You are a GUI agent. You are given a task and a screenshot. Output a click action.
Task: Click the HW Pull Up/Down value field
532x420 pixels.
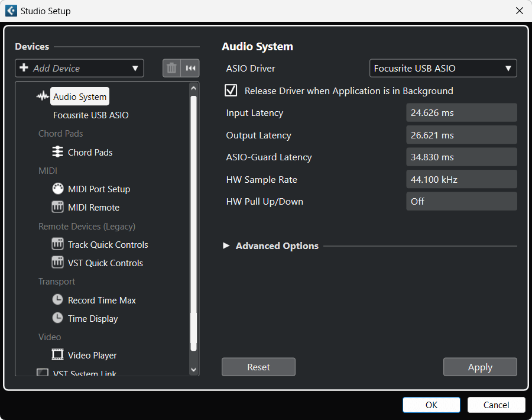tap(461, 201)
